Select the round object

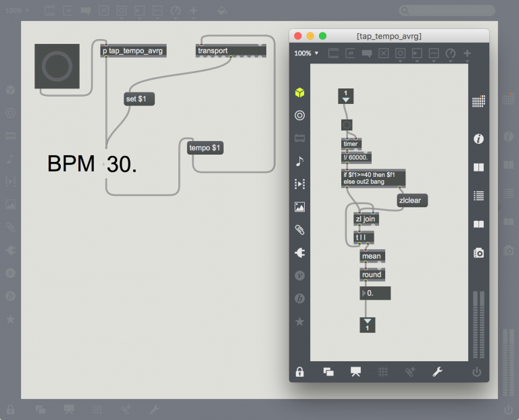pyautogui.click(x=372, y=275)
